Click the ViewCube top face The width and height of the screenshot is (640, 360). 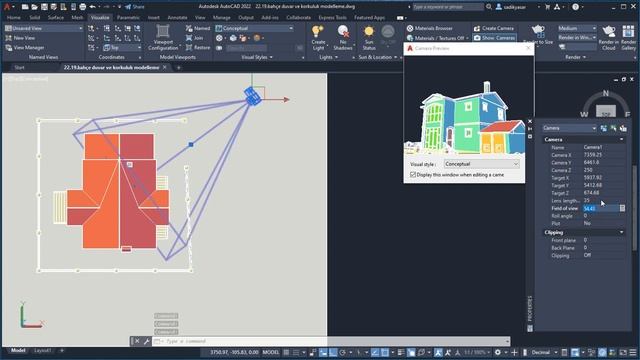[605, 111]
